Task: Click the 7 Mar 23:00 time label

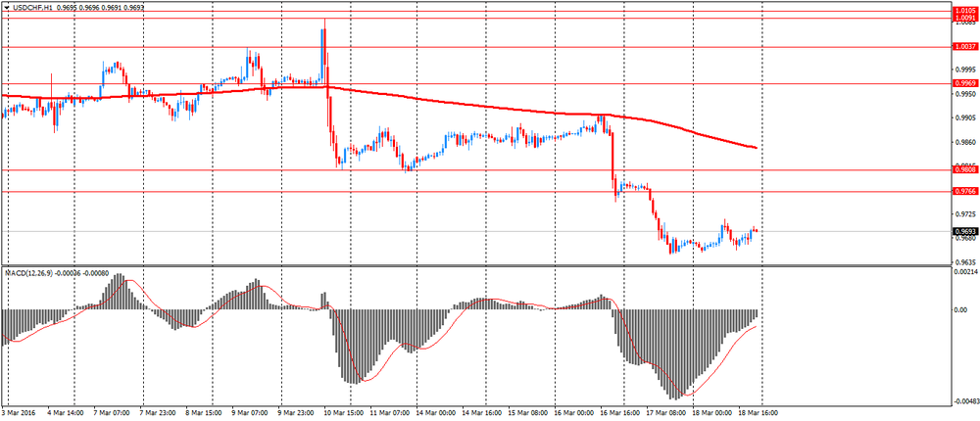Action: pos(158,413)
